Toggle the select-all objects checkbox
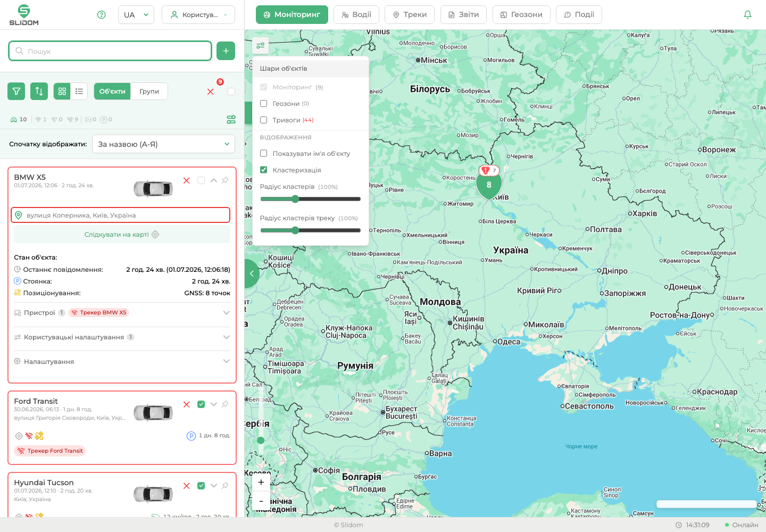Image resolution: width=766 pixels, height=532 pixels. 231,92
